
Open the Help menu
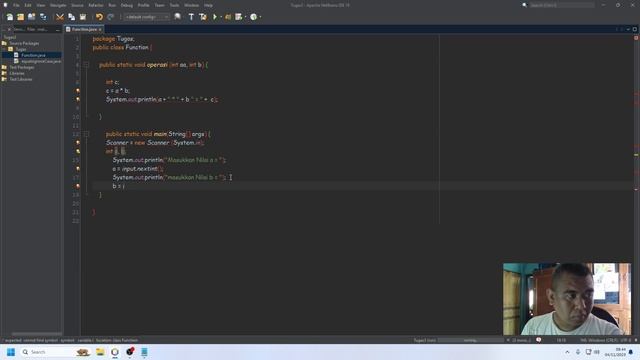(x=208, y=5)
